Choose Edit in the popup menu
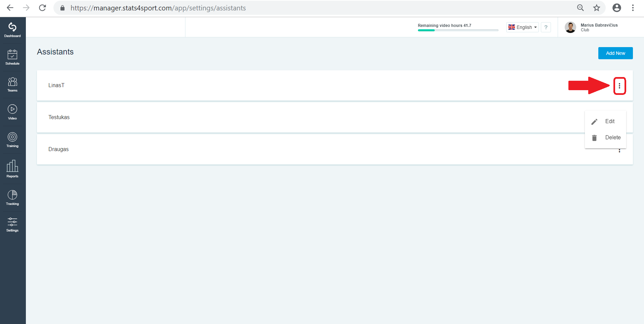 (605, 121)
